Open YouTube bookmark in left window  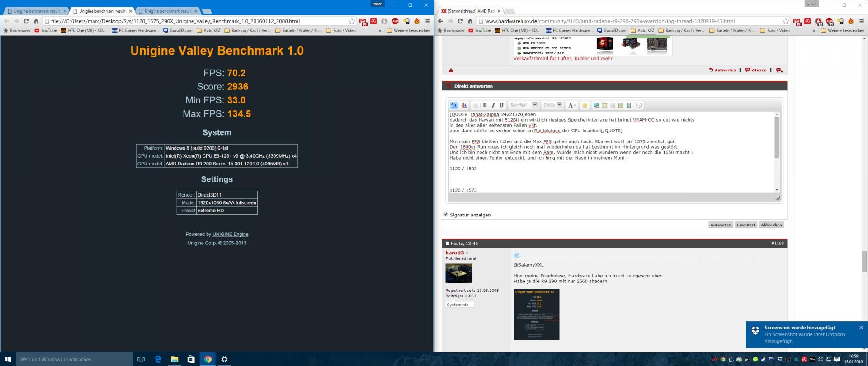click(46, 31)
